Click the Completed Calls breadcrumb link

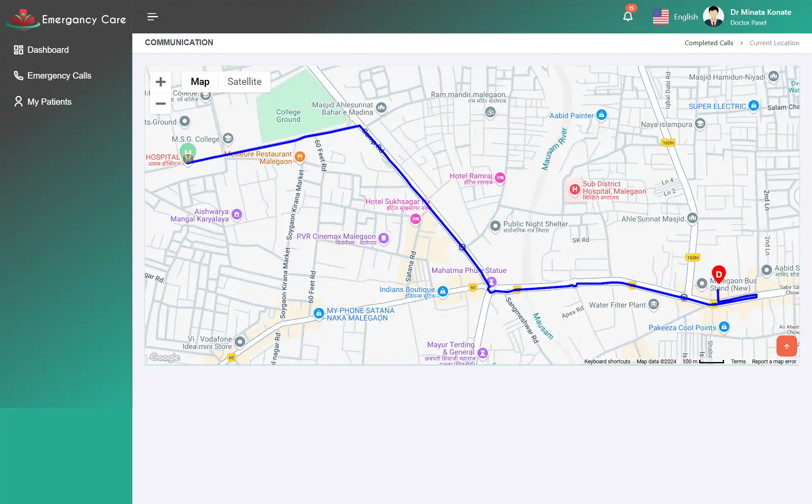pyautogui.click(x=708, y=43)
